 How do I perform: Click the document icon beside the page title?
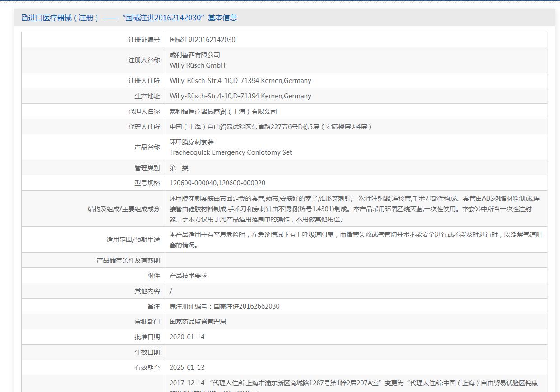pos(24,18)
